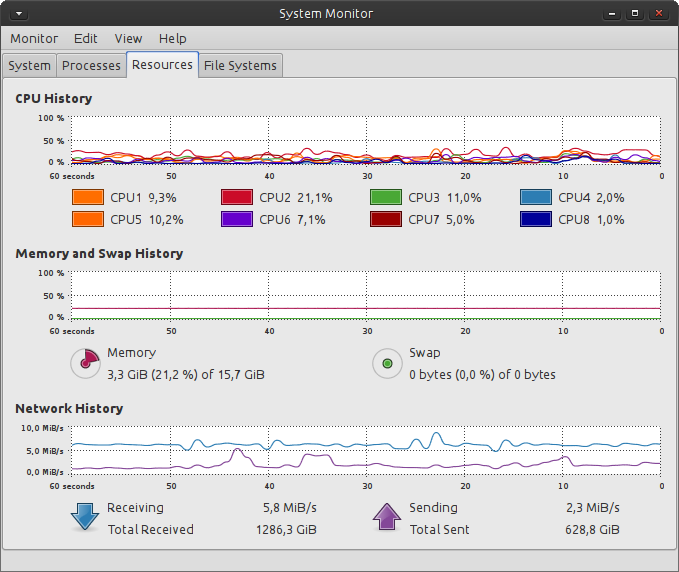Screen dimensions: 679x572
Task: Open the CPU4 blue color button
Action: point(536,198)
